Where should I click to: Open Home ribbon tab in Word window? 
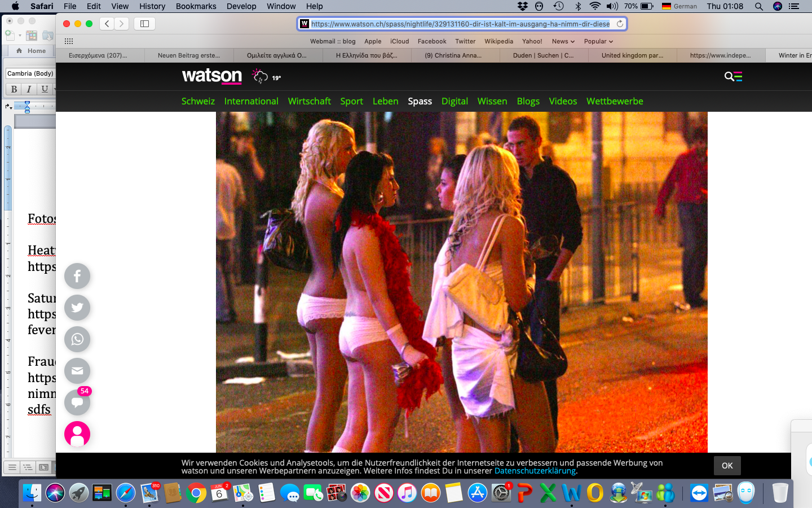32,51
